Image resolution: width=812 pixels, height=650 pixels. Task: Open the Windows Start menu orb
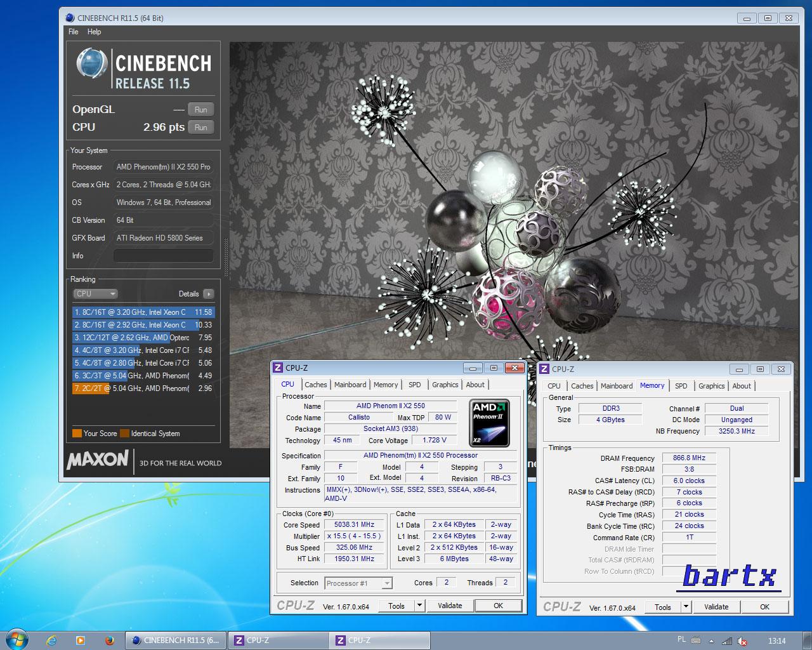coord(16,639)
